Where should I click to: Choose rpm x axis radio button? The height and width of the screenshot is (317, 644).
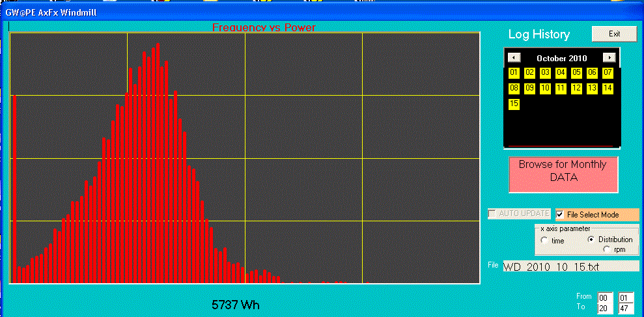(x=607, y=249)
